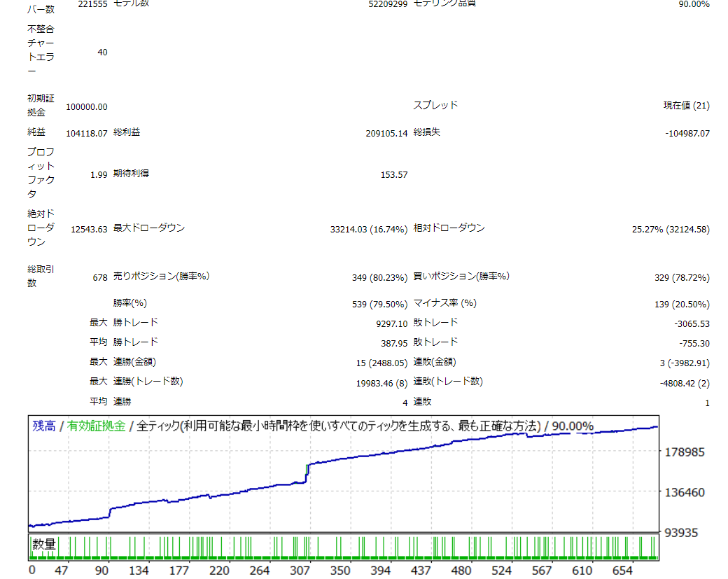
Task: Click the spread value 現在値 (21)
Action: 686,106
